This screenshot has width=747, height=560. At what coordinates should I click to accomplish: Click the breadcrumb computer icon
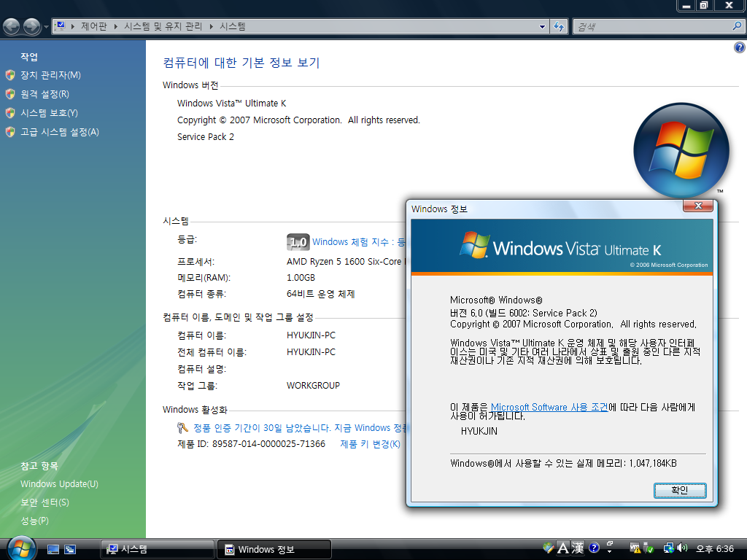(x=60, y=26)
